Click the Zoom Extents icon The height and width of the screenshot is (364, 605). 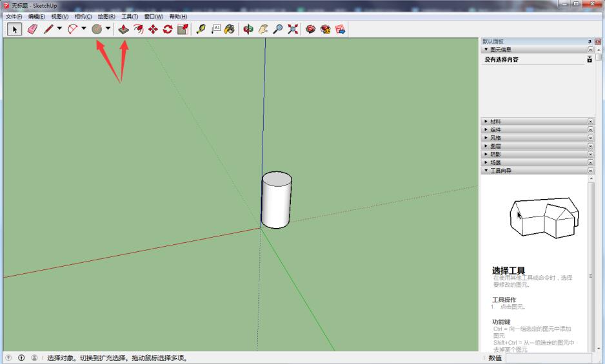[292, 29]
